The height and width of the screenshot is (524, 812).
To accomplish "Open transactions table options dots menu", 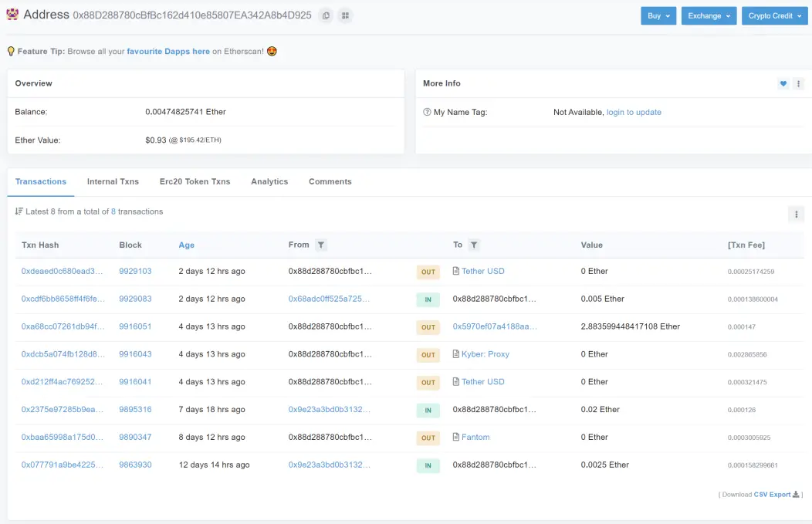I will pyautogui.click(x=797, y=214).
